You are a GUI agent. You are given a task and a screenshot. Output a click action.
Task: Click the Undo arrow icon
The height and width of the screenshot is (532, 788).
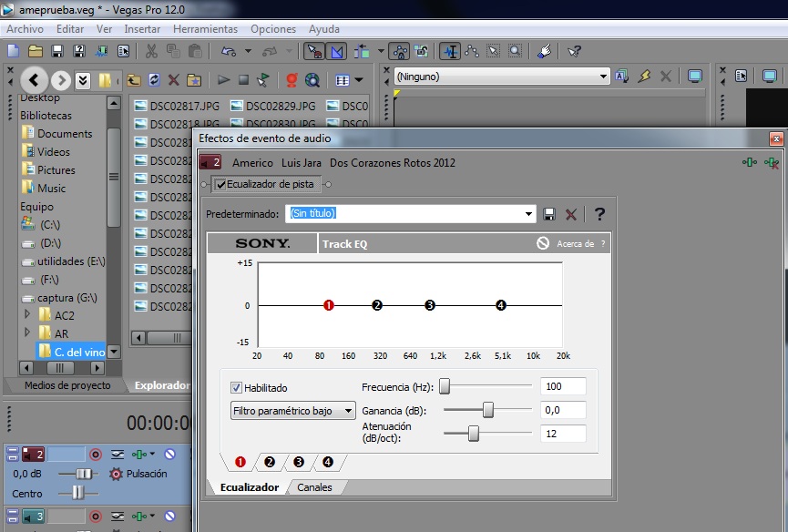tap(229, 51)
